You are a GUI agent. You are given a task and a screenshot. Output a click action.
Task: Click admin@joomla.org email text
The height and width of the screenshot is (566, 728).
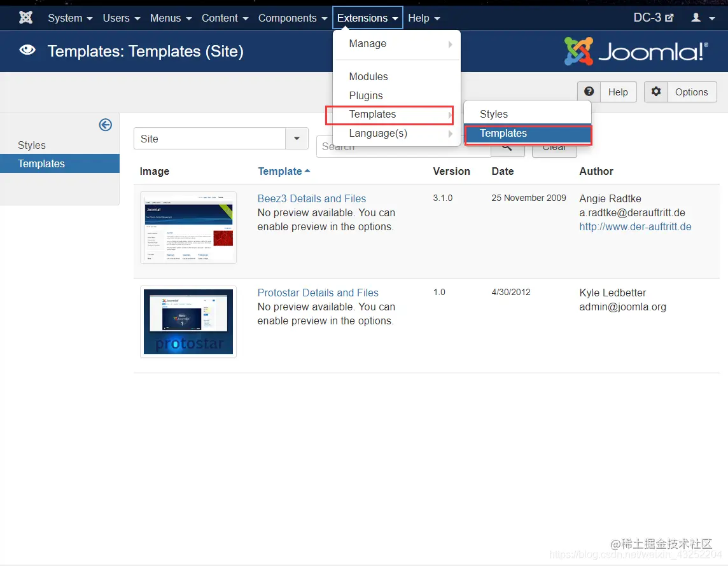[622, 307]
